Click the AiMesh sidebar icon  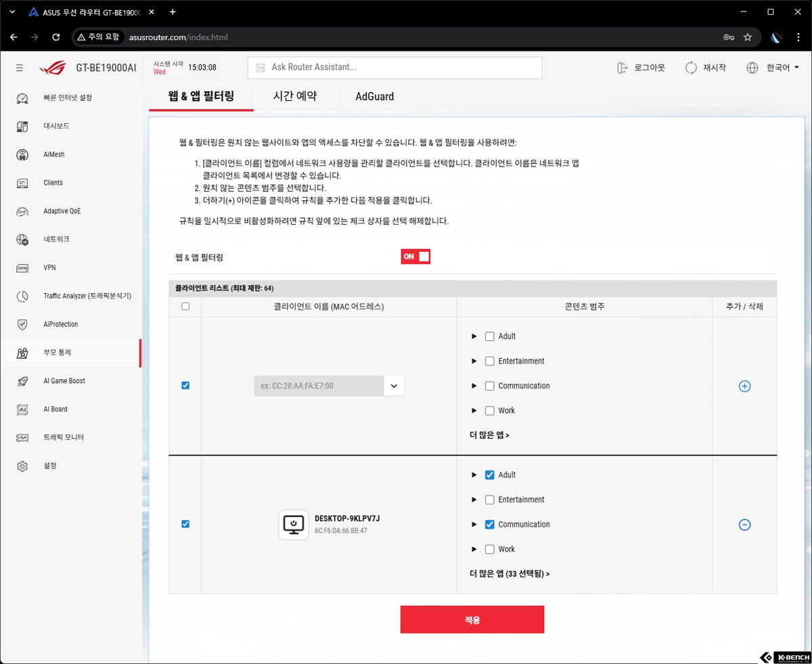(22, 154)
